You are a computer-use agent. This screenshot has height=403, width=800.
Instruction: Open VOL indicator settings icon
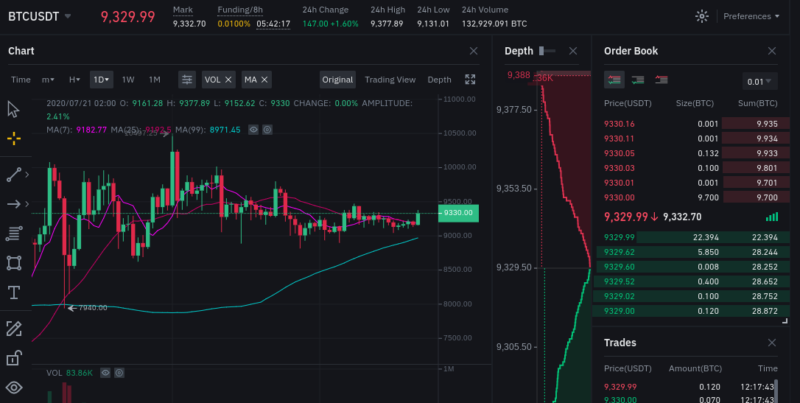point(119,373)
